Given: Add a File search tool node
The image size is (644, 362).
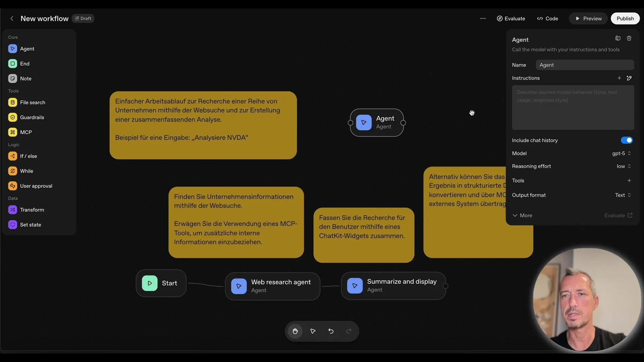Looking at the screenshot, I should pyautogui.click(x=32, y=102).
